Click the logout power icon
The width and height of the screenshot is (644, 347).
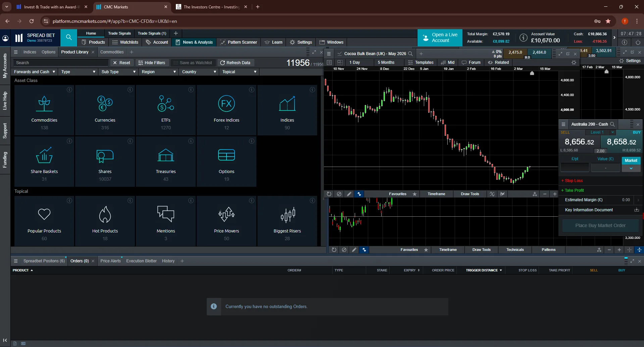638,42
